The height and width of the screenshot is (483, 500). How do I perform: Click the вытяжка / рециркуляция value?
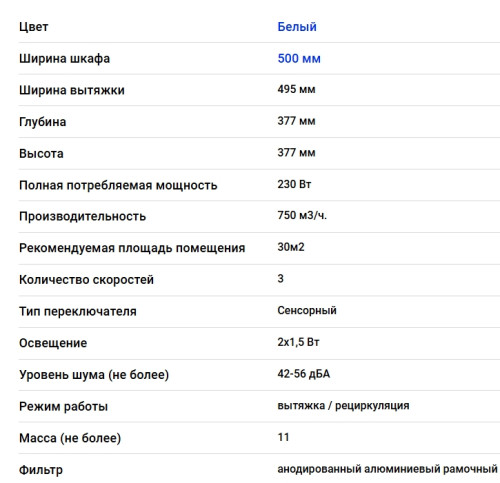[343, 406]
